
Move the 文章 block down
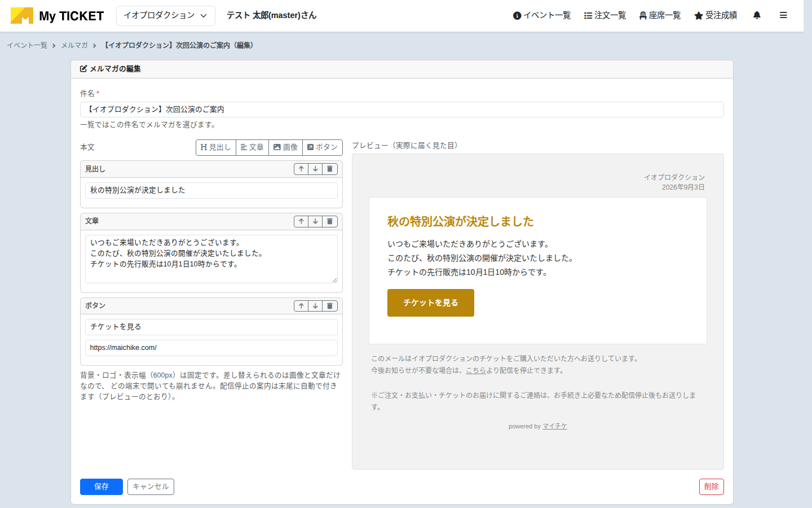pos(315,221)
